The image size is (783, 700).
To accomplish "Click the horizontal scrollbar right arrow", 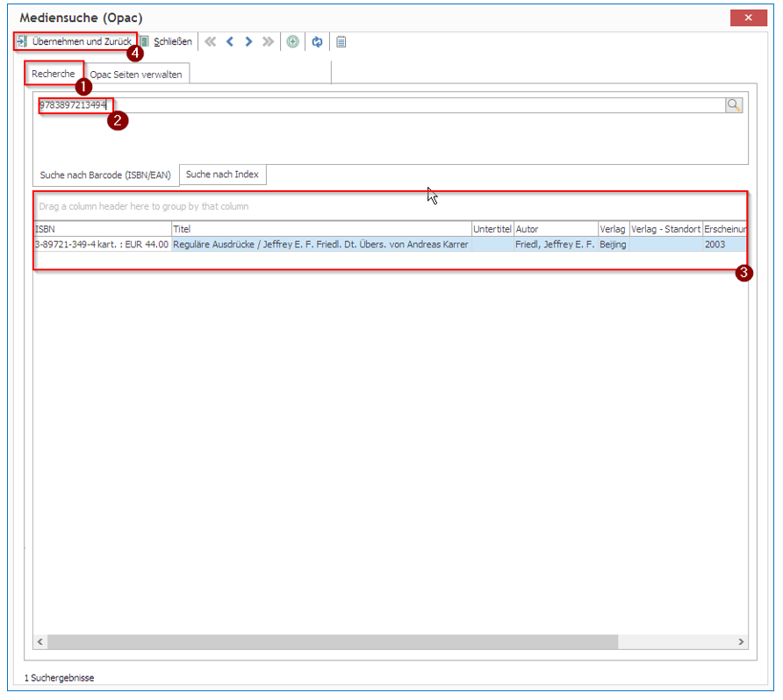I will pyautogui.click(x=741, y=641).
